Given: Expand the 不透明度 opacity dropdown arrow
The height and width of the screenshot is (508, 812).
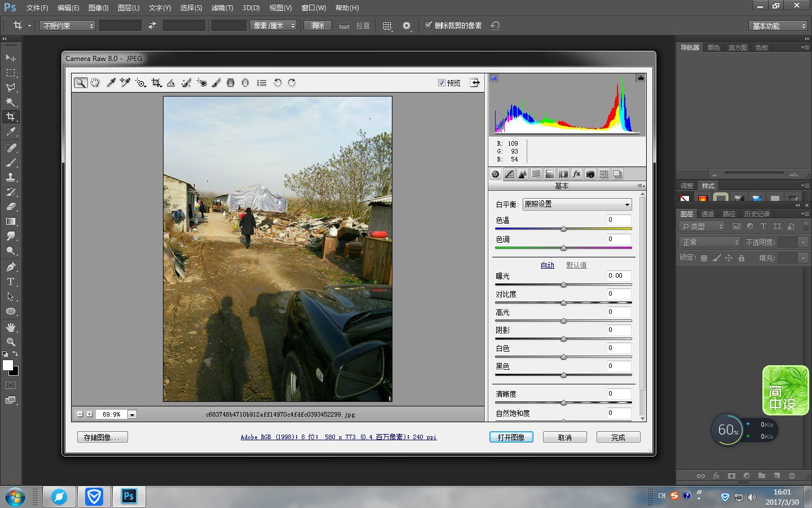Looking at the screenshot, I should pyautogui.click(x=804, y=242).
